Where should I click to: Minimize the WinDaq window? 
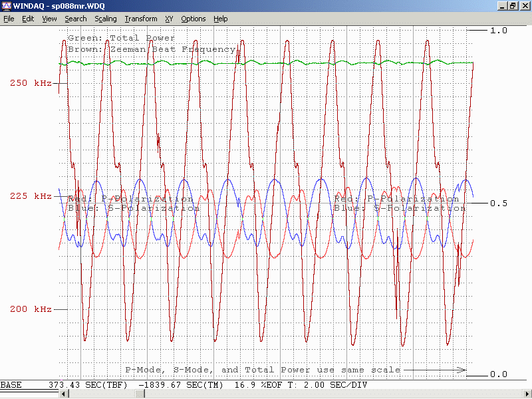502,6
